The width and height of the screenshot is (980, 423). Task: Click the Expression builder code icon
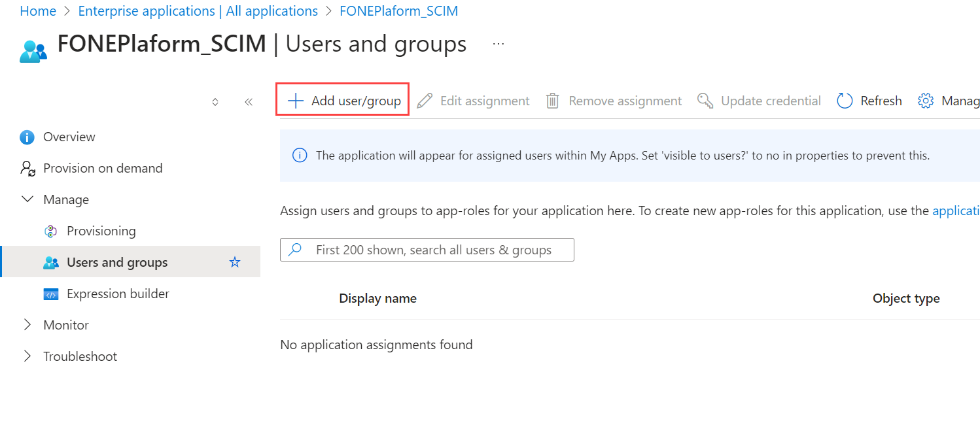(50, 294)
